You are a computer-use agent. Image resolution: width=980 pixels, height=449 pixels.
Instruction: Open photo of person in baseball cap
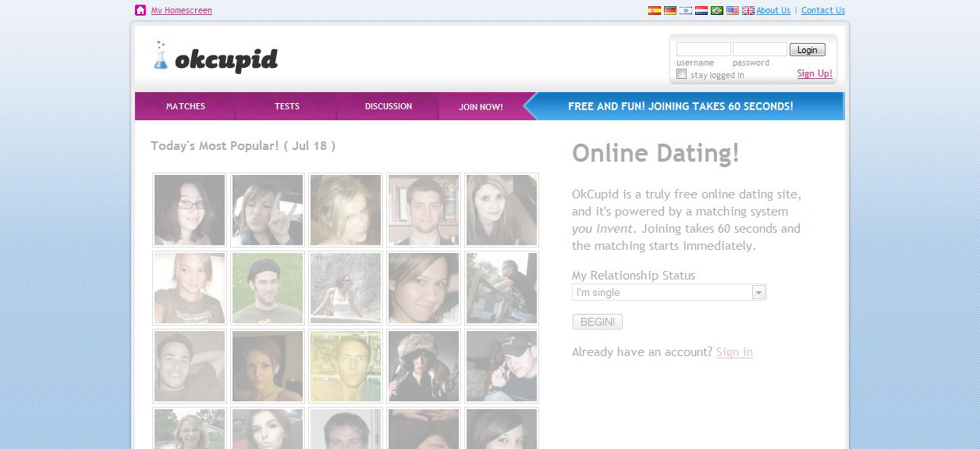click(502, 366)
